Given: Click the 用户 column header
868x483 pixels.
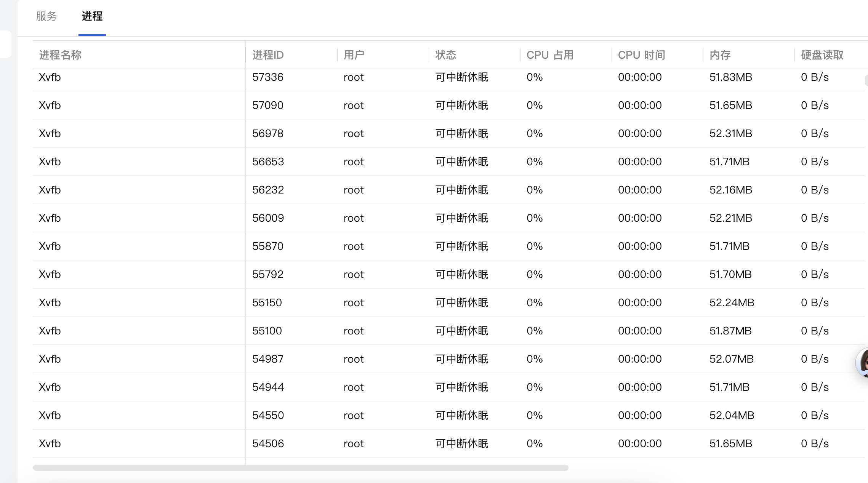Looking at the screenshot, I should [354, 55].
